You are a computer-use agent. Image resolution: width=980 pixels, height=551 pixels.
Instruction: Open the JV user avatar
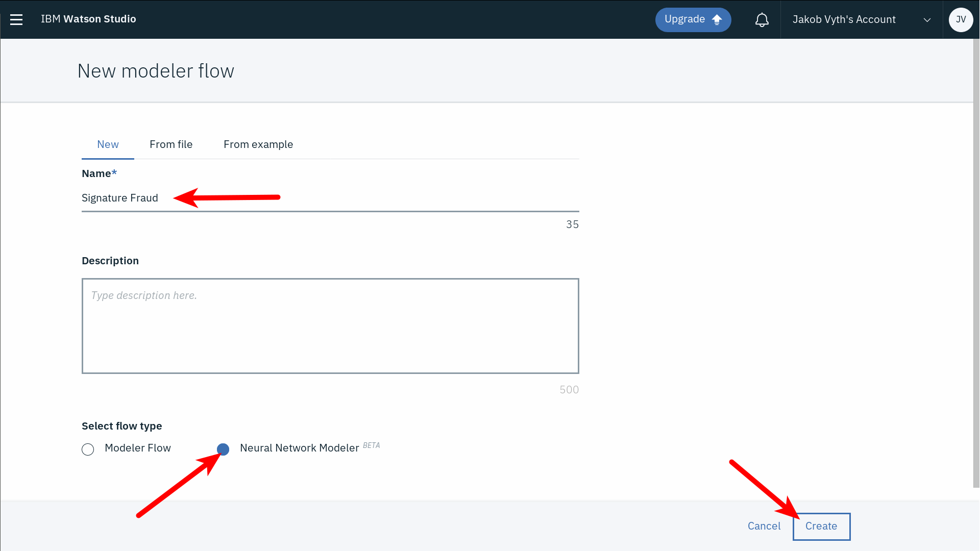(x=961, y=19)
